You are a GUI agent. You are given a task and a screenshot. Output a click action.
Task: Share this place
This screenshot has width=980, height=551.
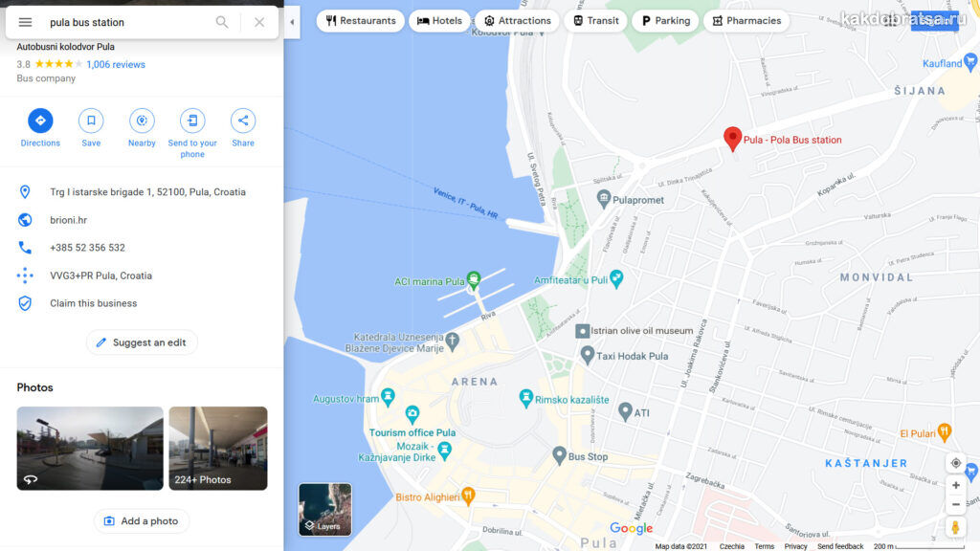tap(243, 128)
